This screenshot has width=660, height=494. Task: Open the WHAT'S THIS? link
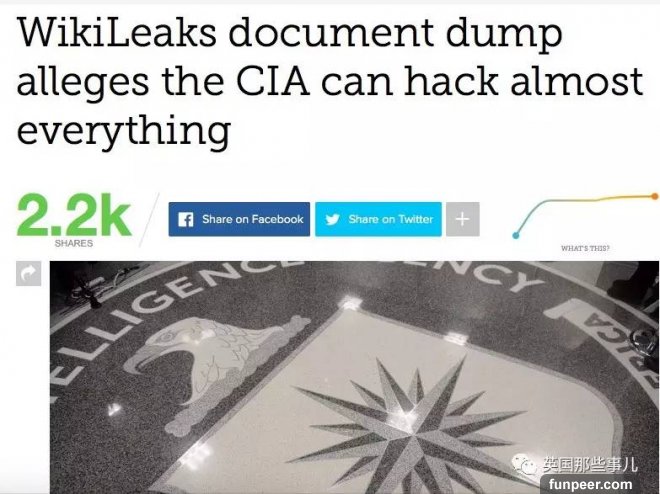coord(585,248)
